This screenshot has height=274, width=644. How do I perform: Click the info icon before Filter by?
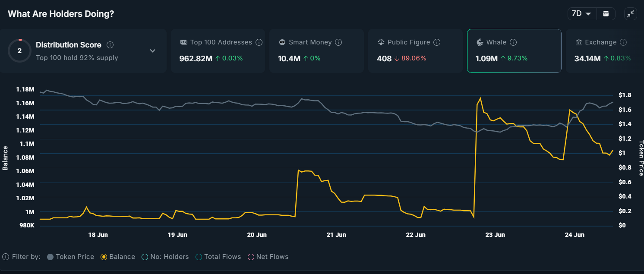(x=6, y=257)
